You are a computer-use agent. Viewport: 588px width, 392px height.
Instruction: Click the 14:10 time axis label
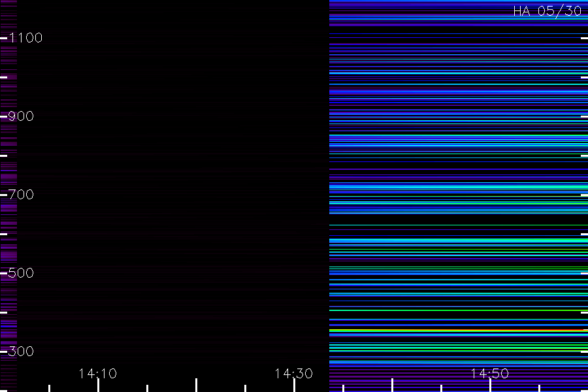pyautogui.click(x=98, y=374)
